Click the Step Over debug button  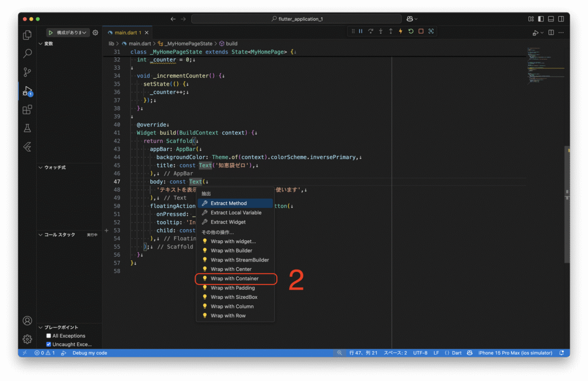click(370, 31)
